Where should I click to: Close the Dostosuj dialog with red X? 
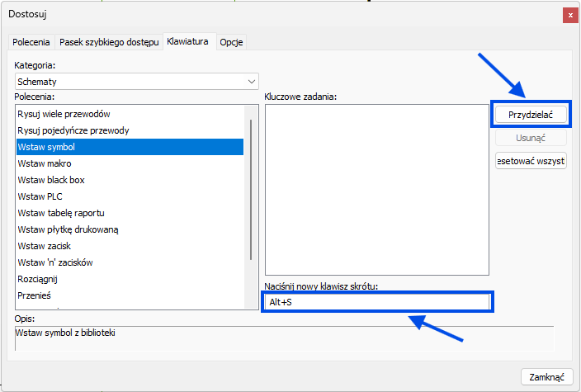(569, 15)
